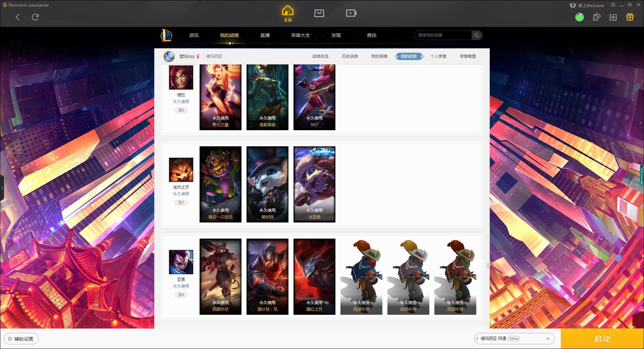This screenshot has height=349, width=644.
Task: Open 鬼影森森 skin thumbnail
Action: (267, 97)
